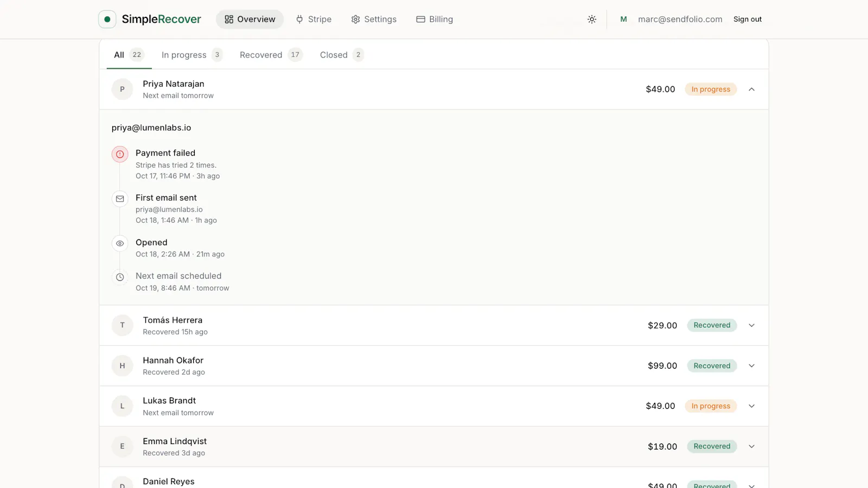Viewport: 868px width, 488px height.
Task: Open the Settings page
Action: [x=374, y=20]
